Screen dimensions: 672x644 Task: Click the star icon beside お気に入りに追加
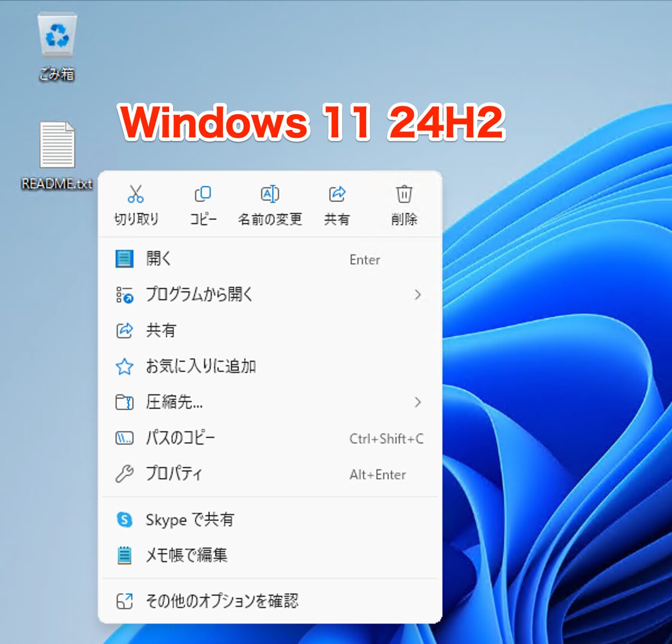click(x=124, y=366)
